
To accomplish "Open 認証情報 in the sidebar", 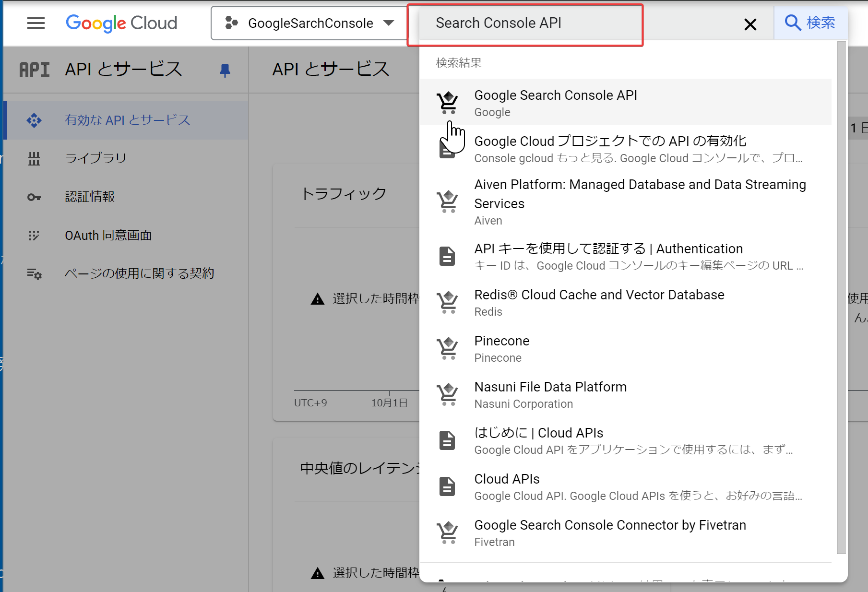I will click(x=126, y=197).
